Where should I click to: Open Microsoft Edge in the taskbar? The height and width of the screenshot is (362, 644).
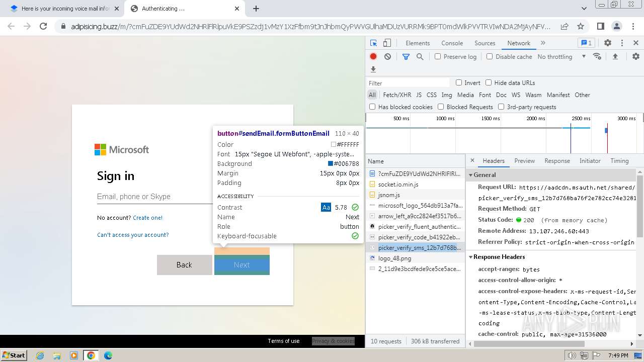click(x=108, y=355)
